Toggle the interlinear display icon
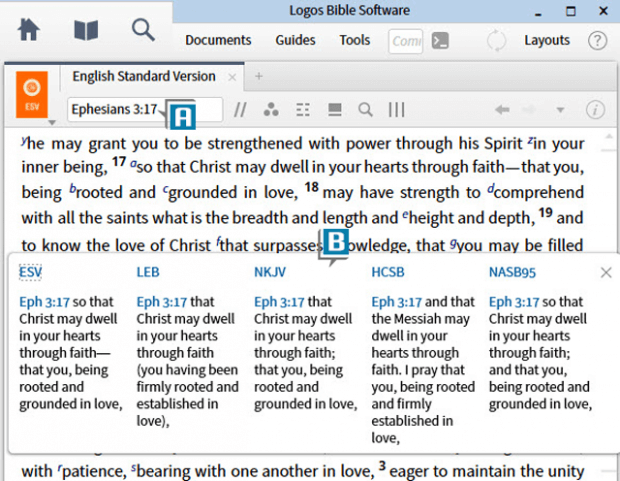 (x=303, y=109)
